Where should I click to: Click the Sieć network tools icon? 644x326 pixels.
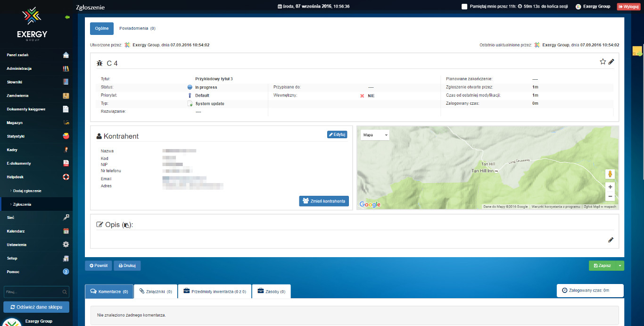pyautogui.click(x=66, y=217)
